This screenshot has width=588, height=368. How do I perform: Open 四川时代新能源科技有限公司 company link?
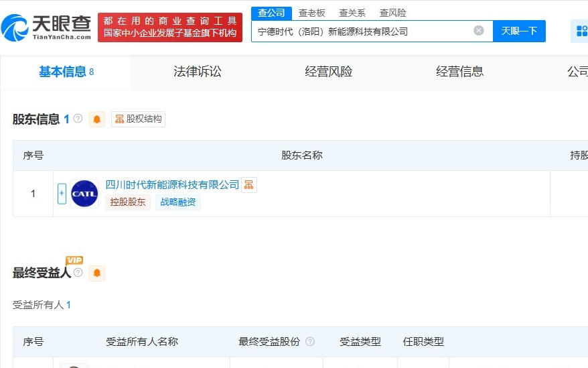pos(172,185)
